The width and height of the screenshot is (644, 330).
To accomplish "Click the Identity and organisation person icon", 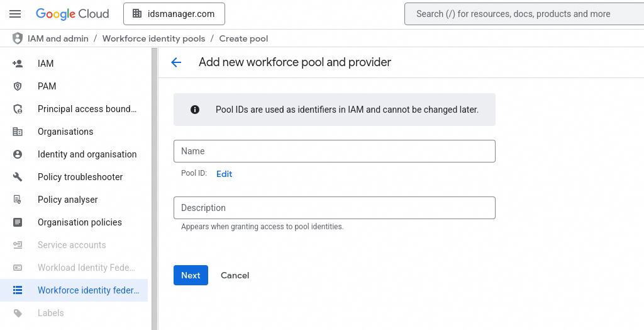I will 18,154.
